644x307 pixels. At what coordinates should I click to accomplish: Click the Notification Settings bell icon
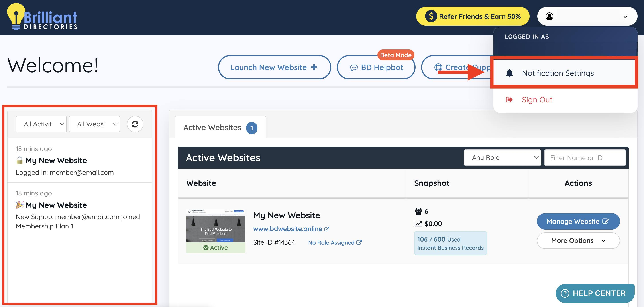coord(509,73)
